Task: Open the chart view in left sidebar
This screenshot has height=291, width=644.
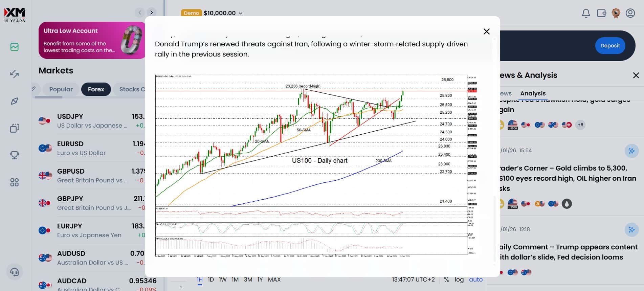Action: click(x=14, y=47)
